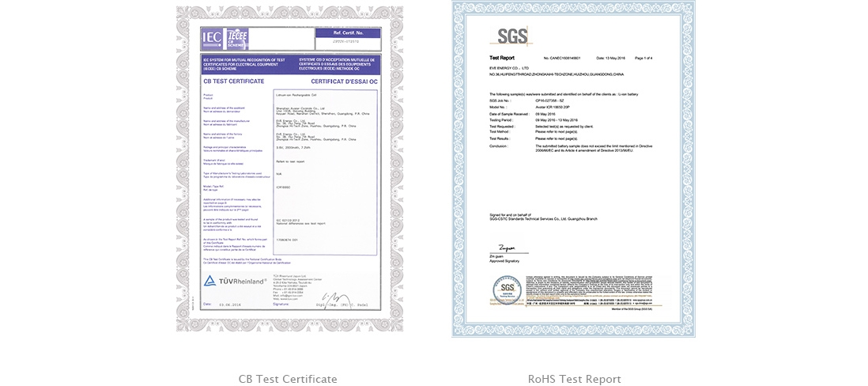Viewport: 868px width, 386px height.
Task: Click the TÜVRheinland logo
Action: click(x=235, y=282)
